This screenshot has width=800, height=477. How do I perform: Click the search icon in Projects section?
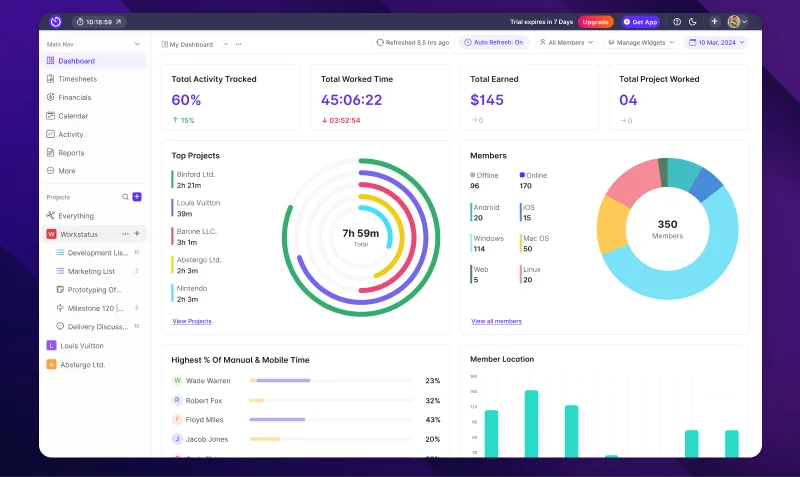tap(125, 197)
